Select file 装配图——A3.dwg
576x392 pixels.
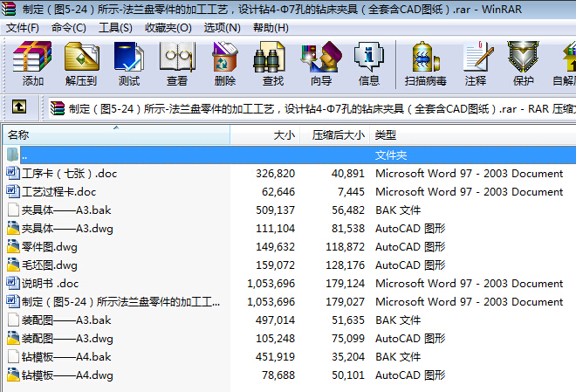coord(67,339)
